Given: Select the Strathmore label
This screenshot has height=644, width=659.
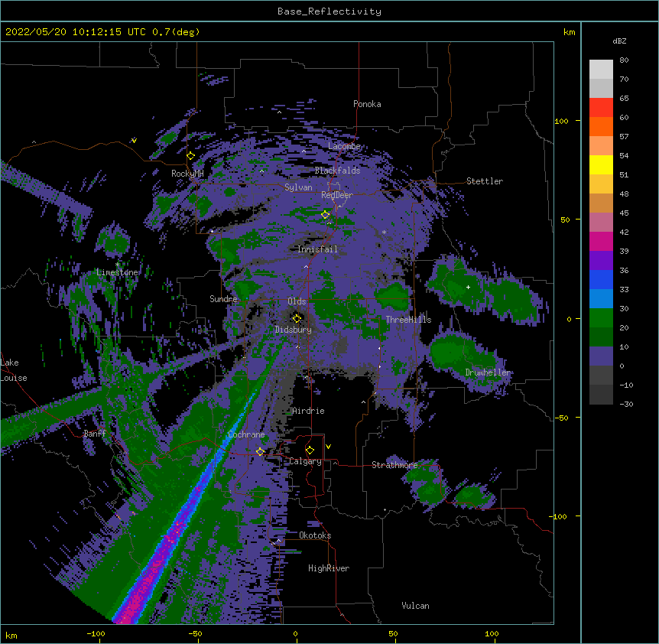Looking at the screenshot, I should pyautogui.click(x=394, y=465).
